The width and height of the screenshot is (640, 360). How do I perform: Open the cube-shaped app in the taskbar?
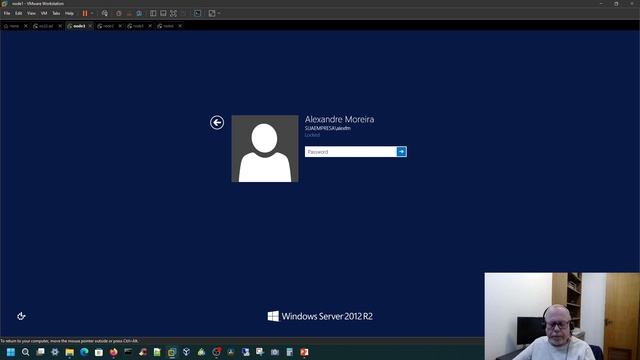coord(187,352)
